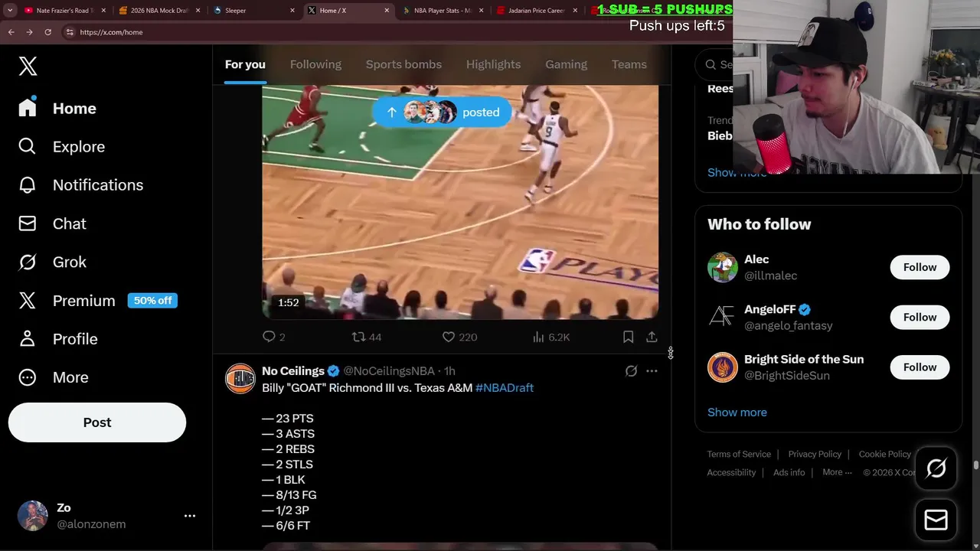The image size is (980, 551).
Task: Open Alec's avatar in Who to follow
Action: [x=723, y=267]
